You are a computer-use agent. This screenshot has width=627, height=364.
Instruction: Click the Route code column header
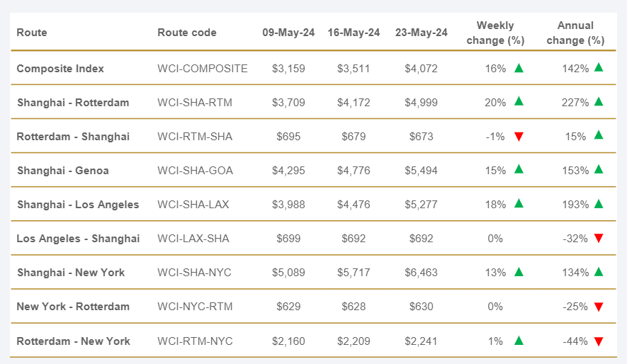coord(187,33)
